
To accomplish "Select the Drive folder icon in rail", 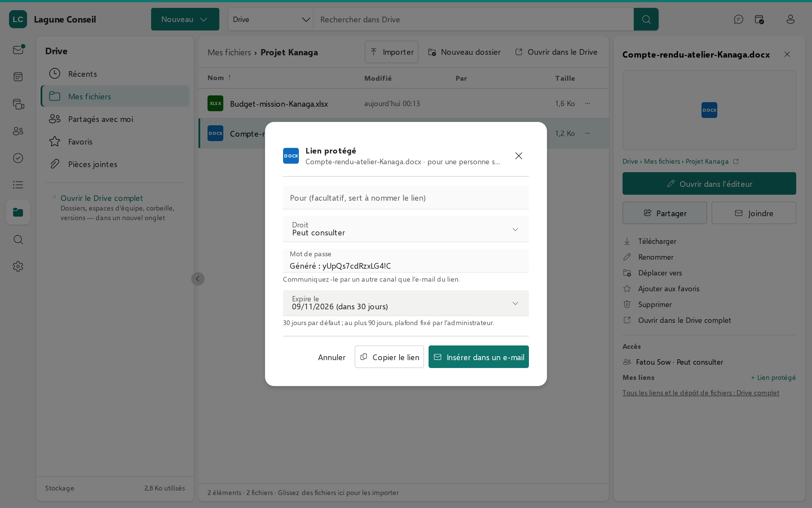I will (x=18, y=212).
